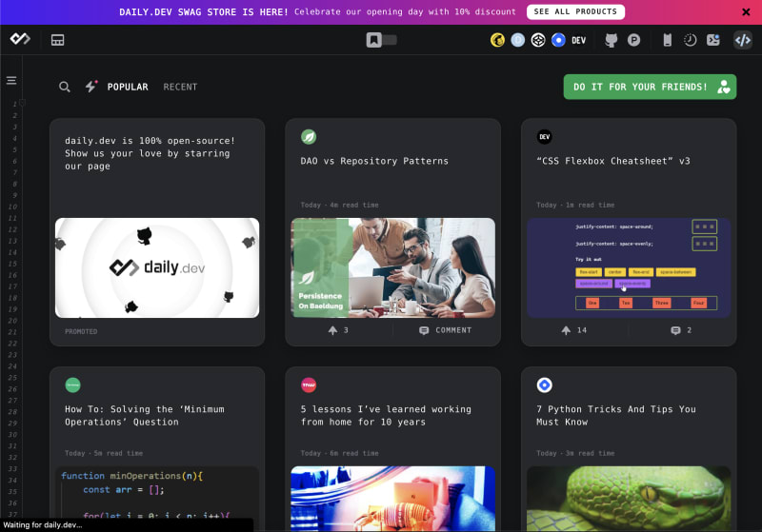This screenshot has height=532, width=762.
Task: Click the Baeldung green leaf source icon
Action: 309,137
